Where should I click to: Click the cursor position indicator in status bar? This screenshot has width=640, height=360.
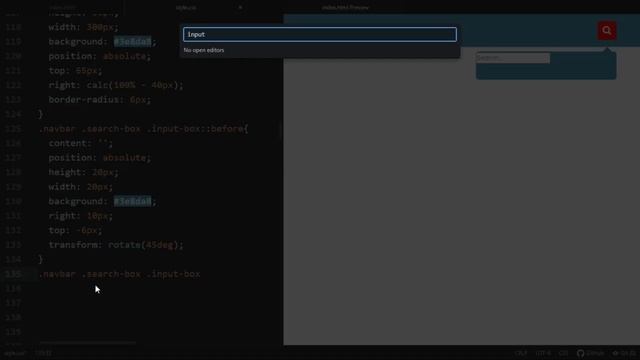point(43,353)
